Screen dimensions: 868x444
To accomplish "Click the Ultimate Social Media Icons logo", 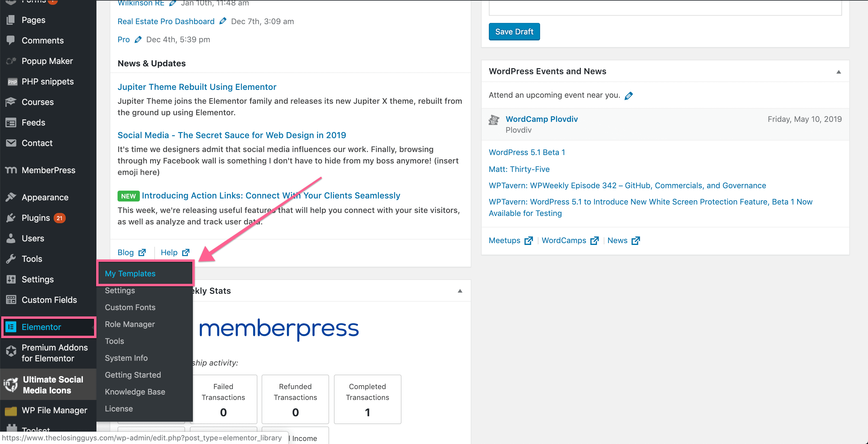I will [x=11, y=385].
